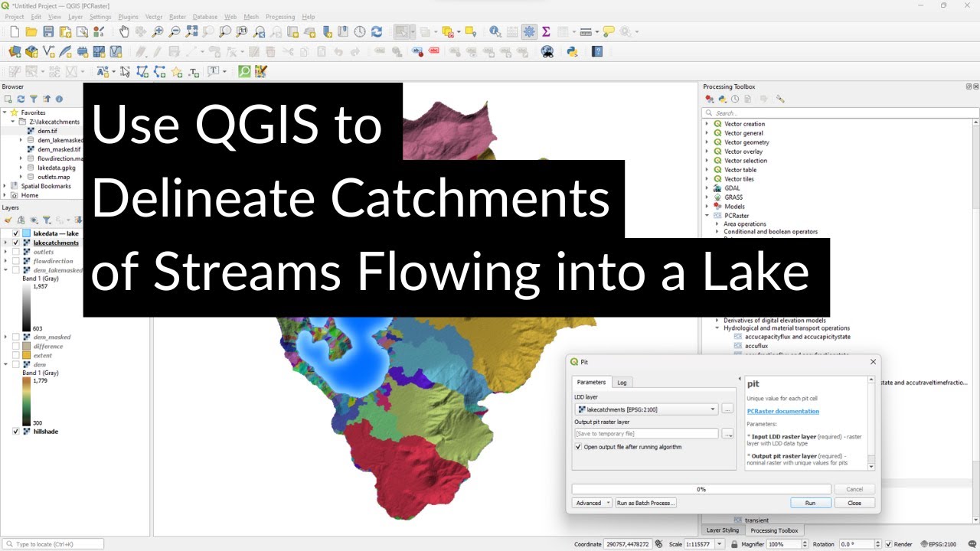Click browse button next to output raster
The width and height of the screenshot is (980, 551).
coord(727,434)
